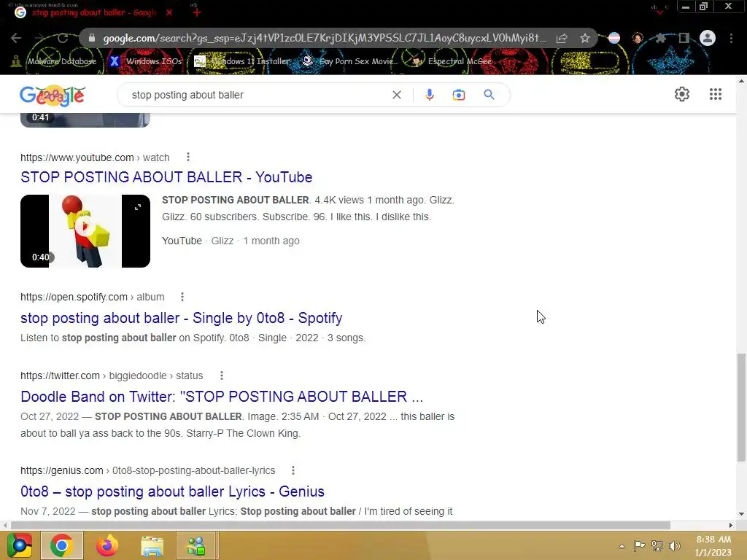This screenshot has width=747, height=560.
Task: Open Chrome three-dot menu
Action: coord(731,38)
